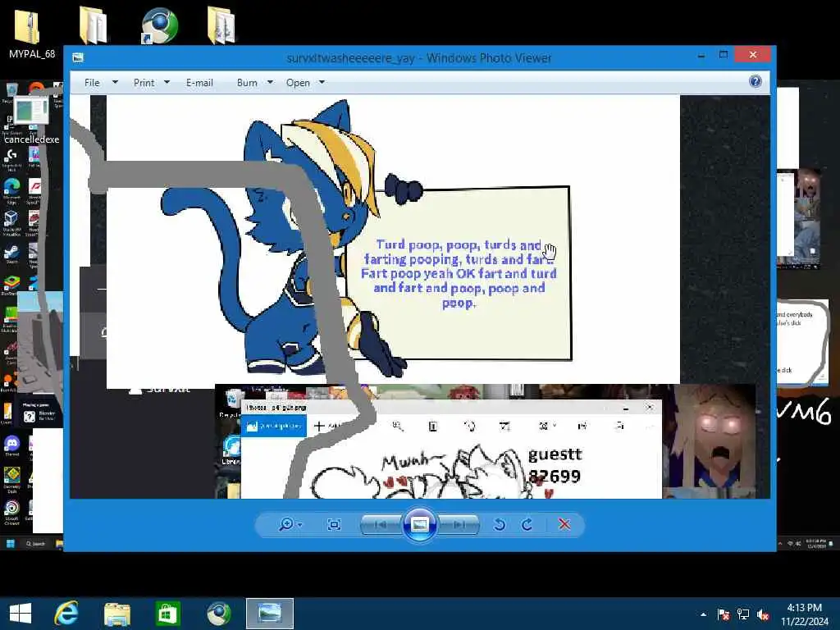Image resolution: width=840 pixels, height=630 pixels.
Task: Select the globe shortcut icon on desktop
Action: (159, 25)
